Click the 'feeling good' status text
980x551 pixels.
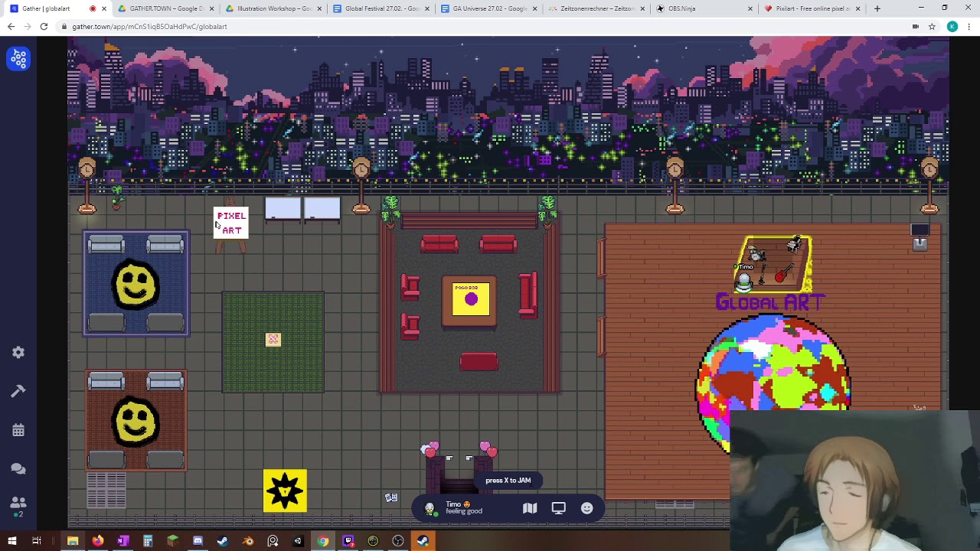click(x=464, y=512)
